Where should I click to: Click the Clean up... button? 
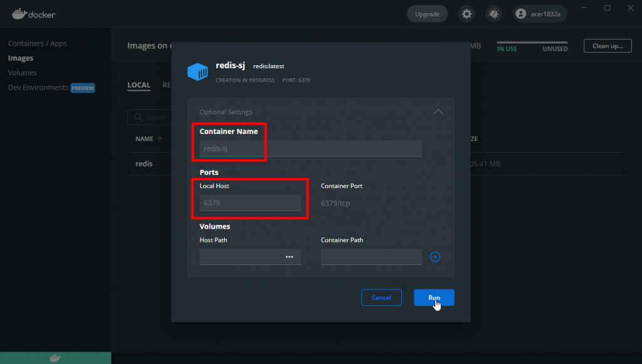[x=608, y=46]
